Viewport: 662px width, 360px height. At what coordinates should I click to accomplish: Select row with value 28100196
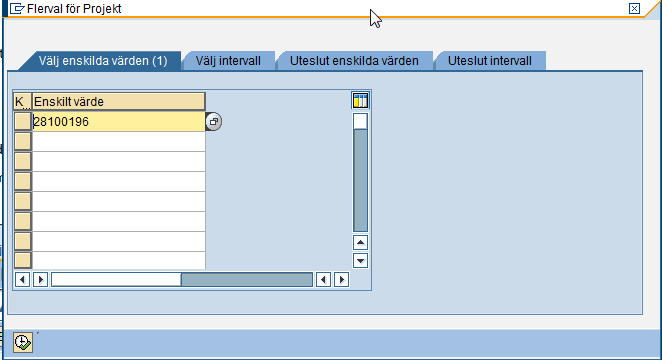tap(22, 122)
